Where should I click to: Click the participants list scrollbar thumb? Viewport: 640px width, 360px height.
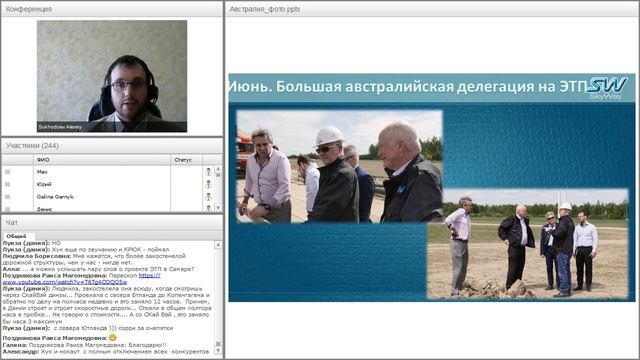(218, 174)
